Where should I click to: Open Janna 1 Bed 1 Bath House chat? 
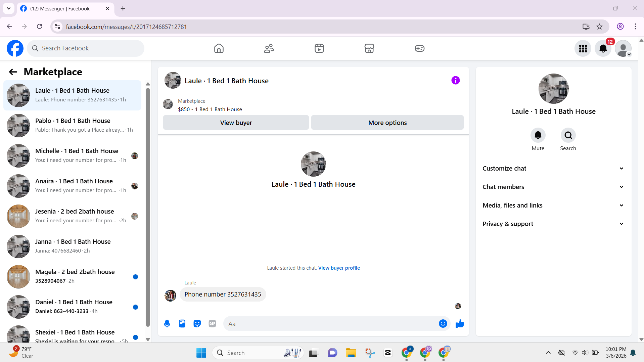[x=72, y=246]
